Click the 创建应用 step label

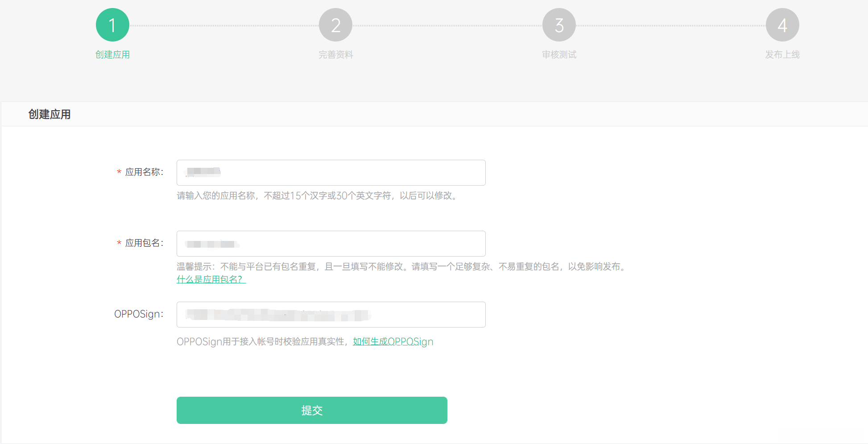point(112,54)
